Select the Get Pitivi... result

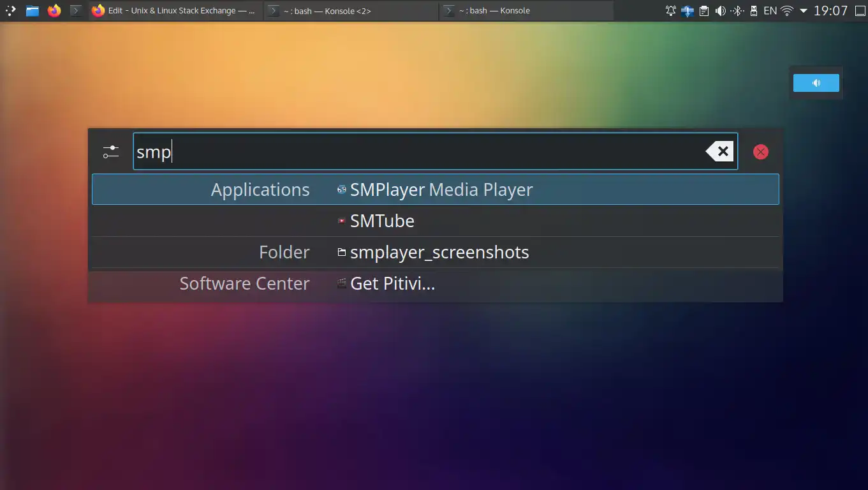coord(436,283)
